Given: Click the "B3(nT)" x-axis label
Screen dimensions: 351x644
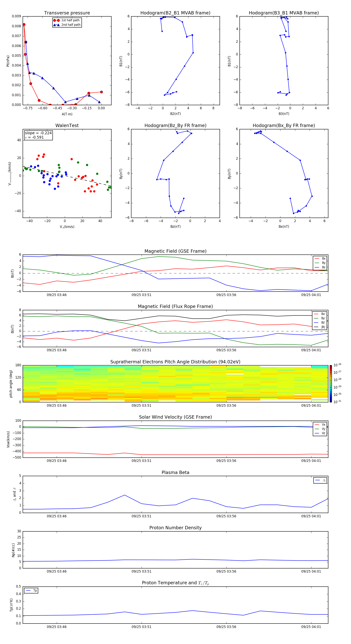Looking at the screenshot, I should (284, 114).
